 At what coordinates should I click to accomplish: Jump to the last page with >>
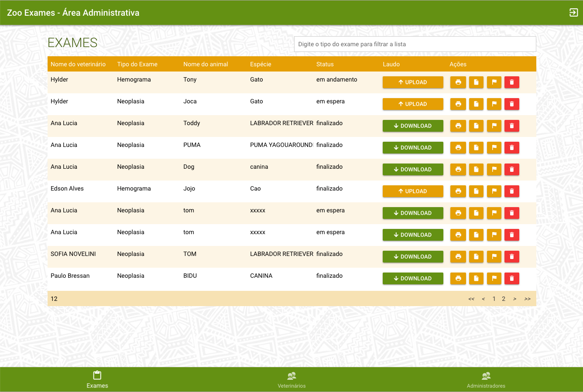pyautogui.click(x=527, y=299)
